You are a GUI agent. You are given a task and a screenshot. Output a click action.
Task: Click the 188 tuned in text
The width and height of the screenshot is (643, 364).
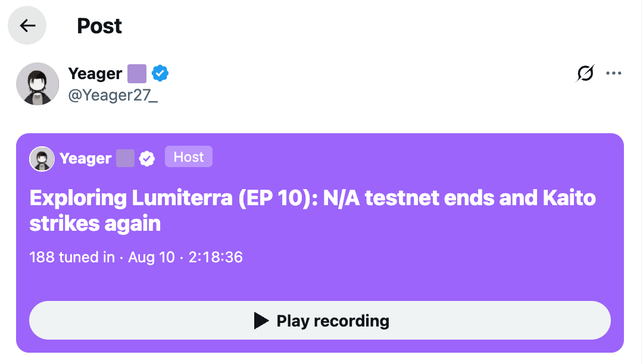click(x=72, y=257)
